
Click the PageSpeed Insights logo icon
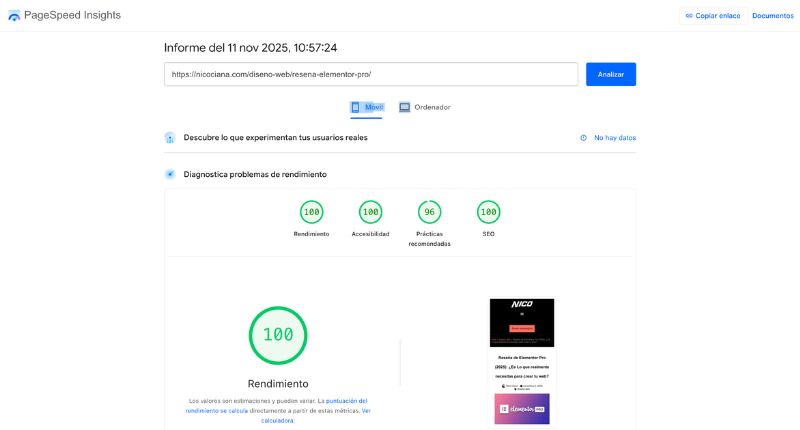pyautogui.click(x=14, y=16)
